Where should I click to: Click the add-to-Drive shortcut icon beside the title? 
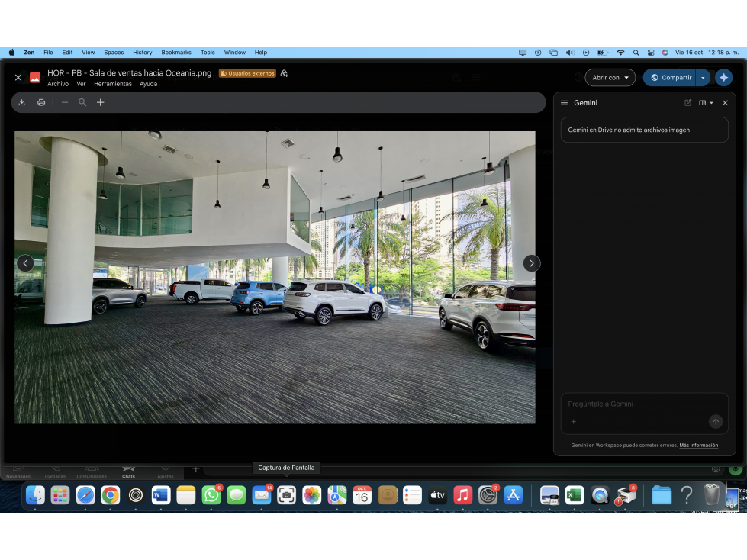point(285,73)
